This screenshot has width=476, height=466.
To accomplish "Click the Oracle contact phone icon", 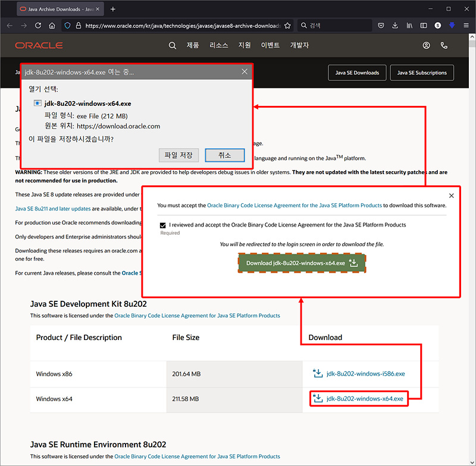I will [444, 46].
